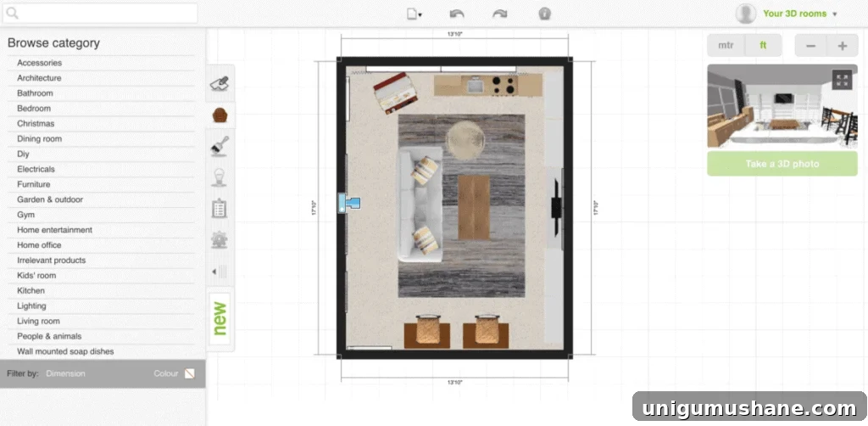Select the red-striped armchair item
868x426 pixels.
point(395,93)
